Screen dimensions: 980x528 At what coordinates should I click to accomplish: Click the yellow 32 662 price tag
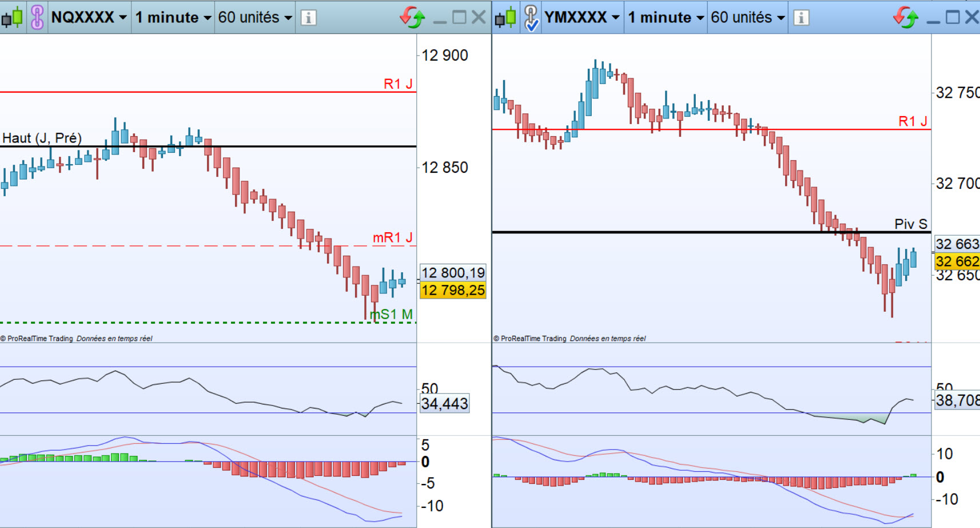point(958,262)
